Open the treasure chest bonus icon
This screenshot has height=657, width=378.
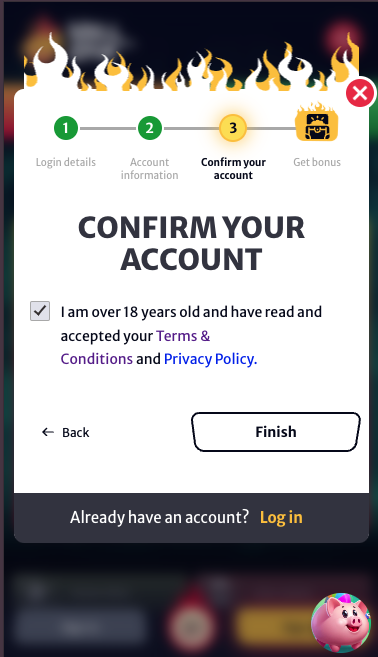(x=317, y=122)
